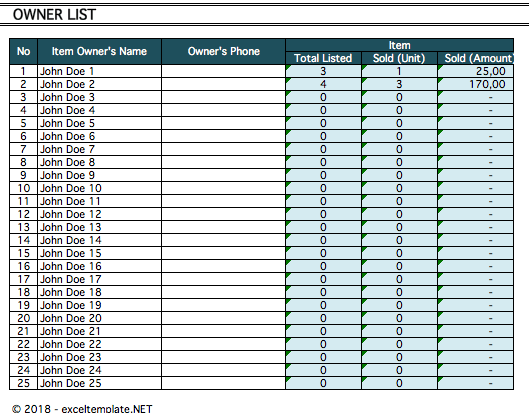Click the Sold (Unit) column header
Viewport: 529px width, 413px height.
399,58
